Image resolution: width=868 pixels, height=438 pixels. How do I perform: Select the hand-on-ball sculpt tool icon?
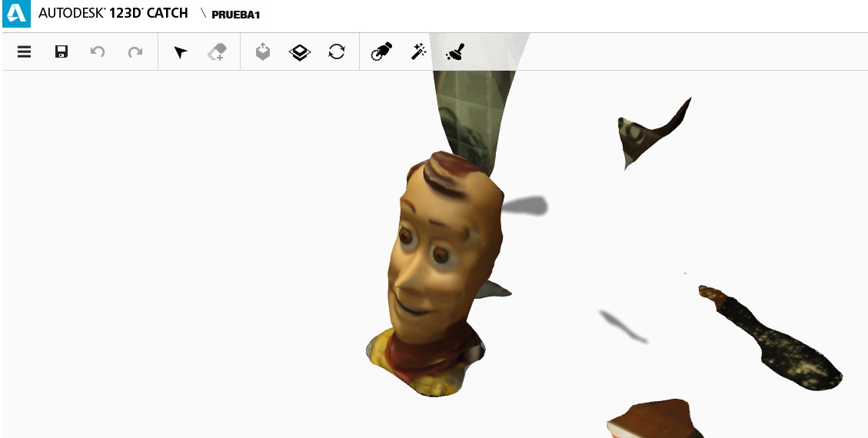coord(381,51)
